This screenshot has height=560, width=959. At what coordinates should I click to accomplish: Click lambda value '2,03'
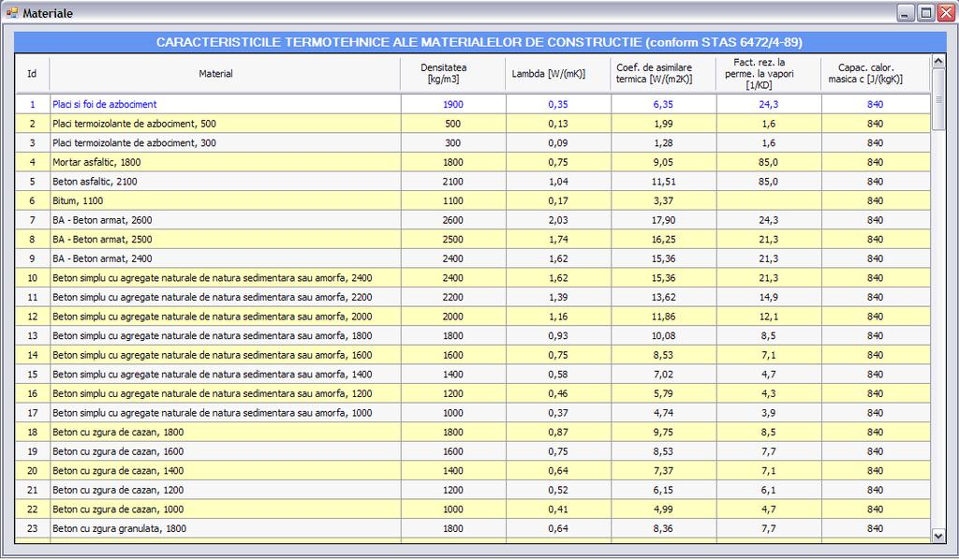pyautogui.click(x=558, y=220)
